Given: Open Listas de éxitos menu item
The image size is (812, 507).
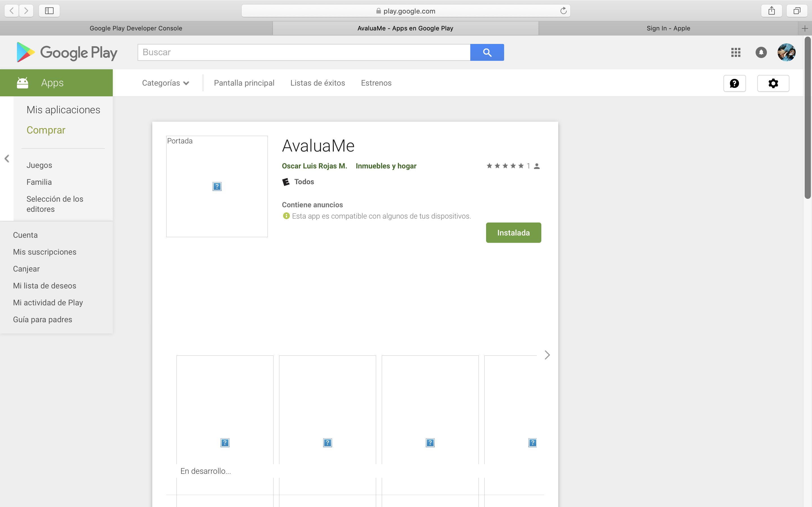Looking at the screenshot, I should point(317,83).
